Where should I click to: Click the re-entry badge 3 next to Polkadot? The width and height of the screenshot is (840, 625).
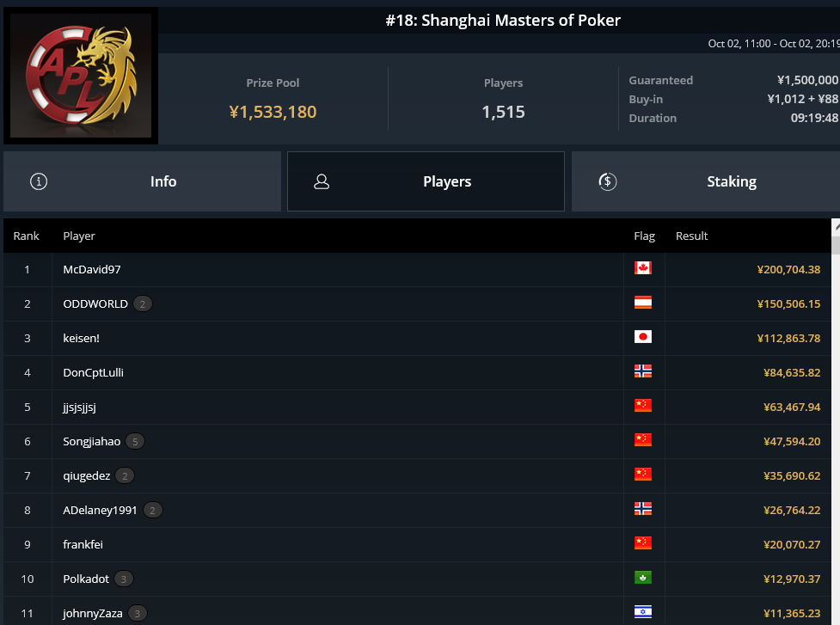tap(124, 579)
